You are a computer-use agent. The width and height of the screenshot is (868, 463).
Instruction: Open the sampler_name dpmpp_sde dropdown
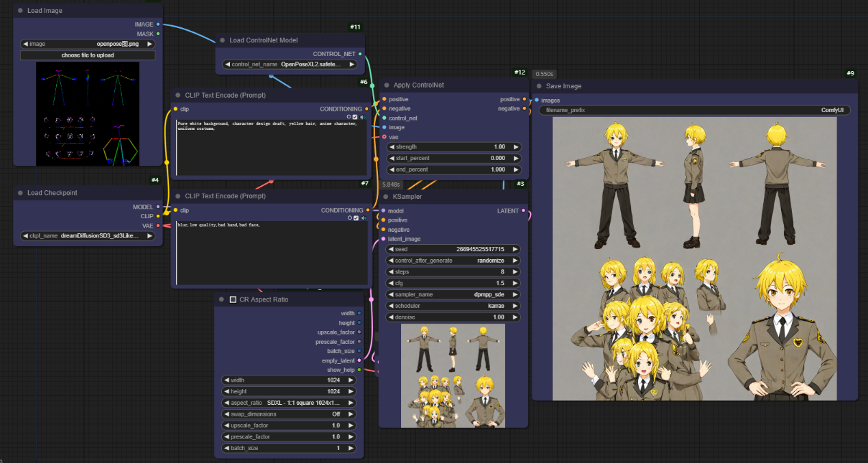[x=453, y=295]
